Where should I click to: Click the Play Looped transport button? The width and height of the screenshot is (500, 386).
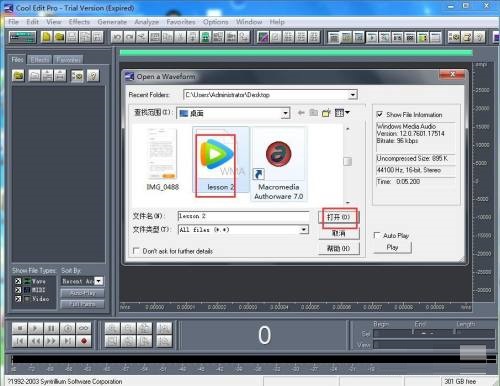pos(83,329)
